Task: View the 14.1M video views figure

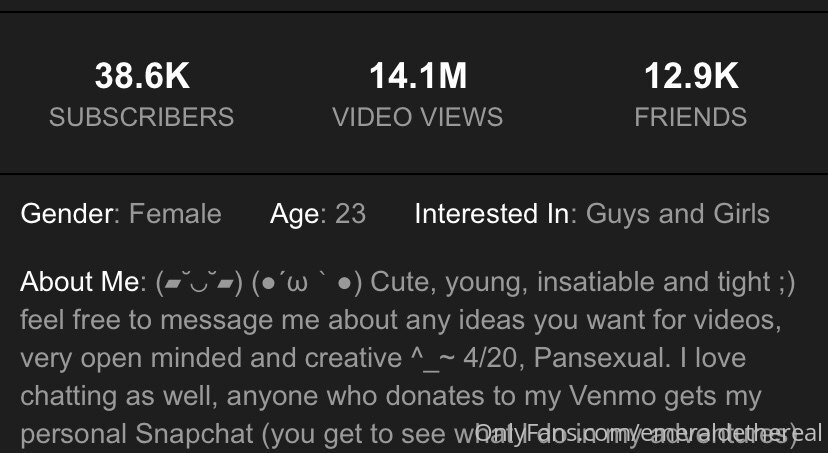Action: pos(418,76)
